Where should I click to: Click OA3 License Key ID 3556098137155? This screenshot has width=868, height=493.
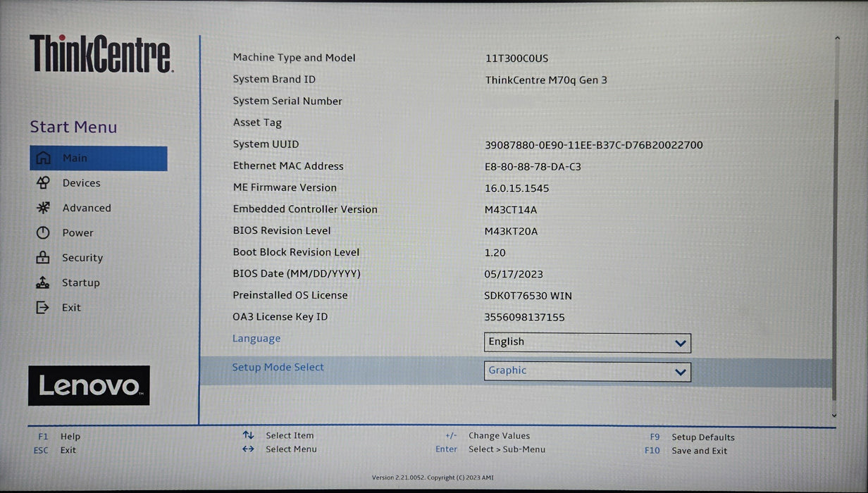[524, 318]
